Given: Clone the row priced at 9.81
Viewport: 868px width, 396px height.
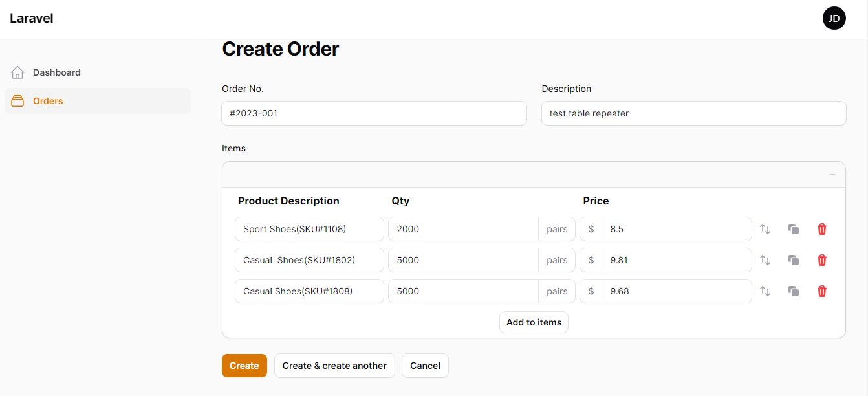Looking at the screenshot, I should (x=794, y=260).
